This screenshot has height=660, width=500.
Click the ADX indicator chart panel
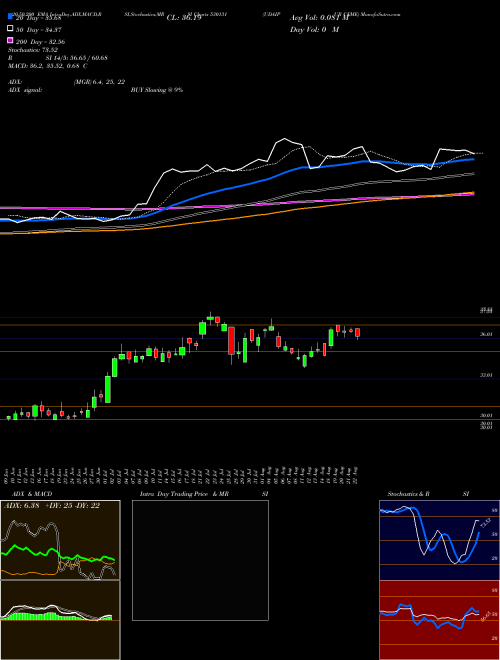pos(60,540)
